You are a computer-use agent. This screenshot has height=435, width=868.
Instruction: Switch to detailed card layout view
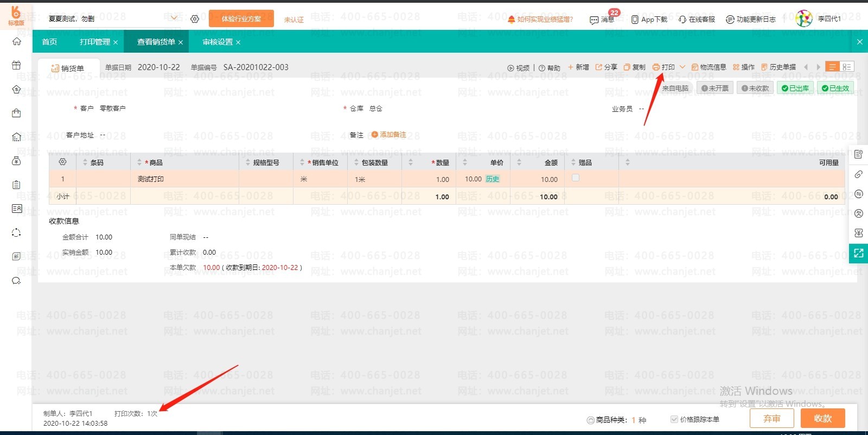846,67
